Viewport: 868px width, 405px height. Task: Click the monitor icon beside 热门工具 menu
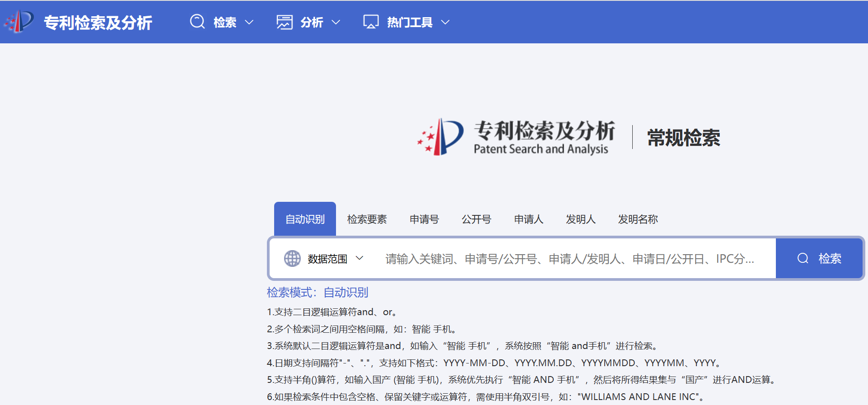[x=371, y=22]
